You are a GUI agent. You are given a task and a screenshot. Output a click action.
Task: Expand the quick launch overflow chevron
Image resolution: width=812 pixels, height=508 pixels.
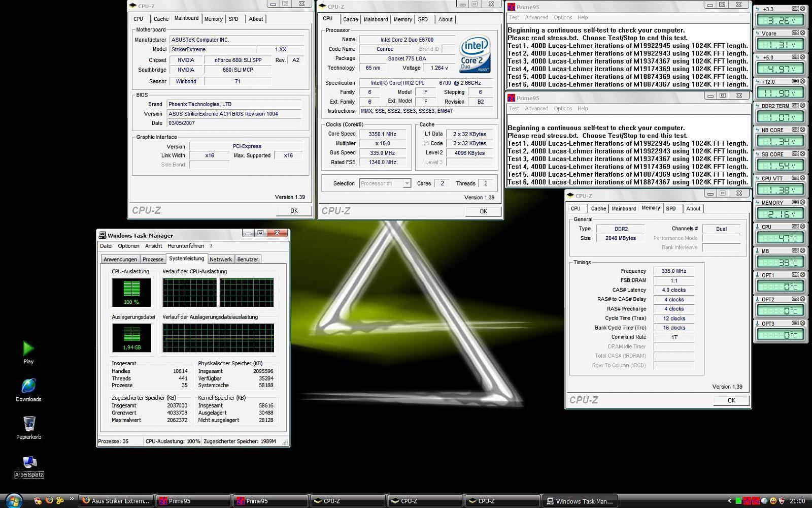point(72,499)
